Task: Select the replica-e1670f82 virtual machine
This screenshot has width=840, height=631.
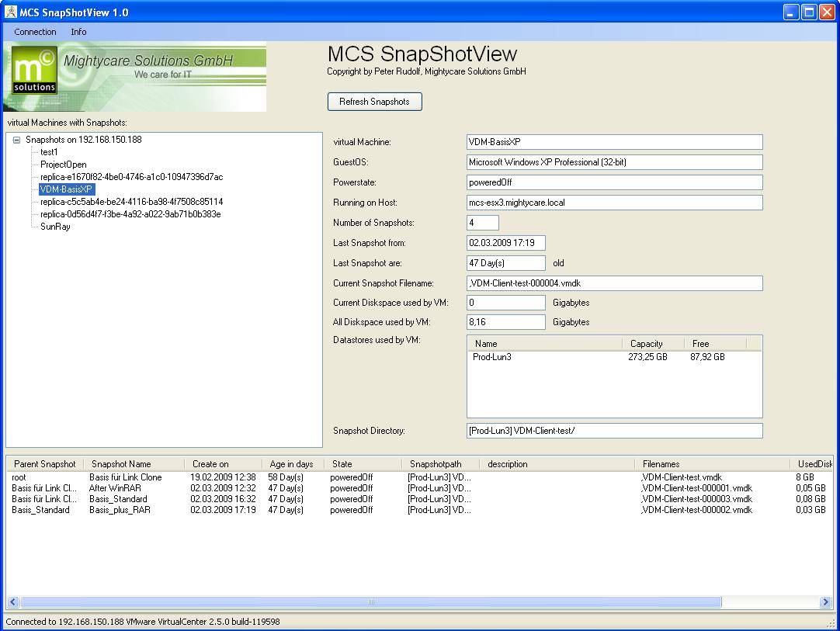Action: pyautogui.click(x=132, y=177)
